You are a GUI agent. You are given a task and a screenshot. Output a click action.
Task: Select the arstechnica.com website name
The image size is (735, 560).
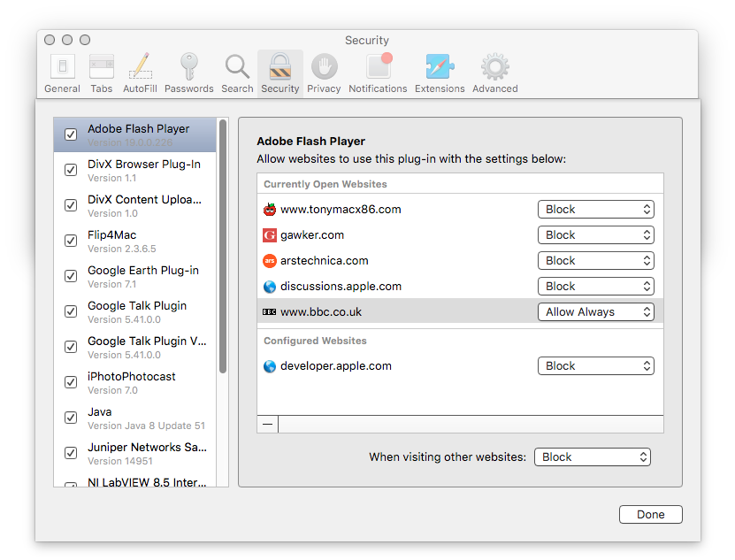325,261
